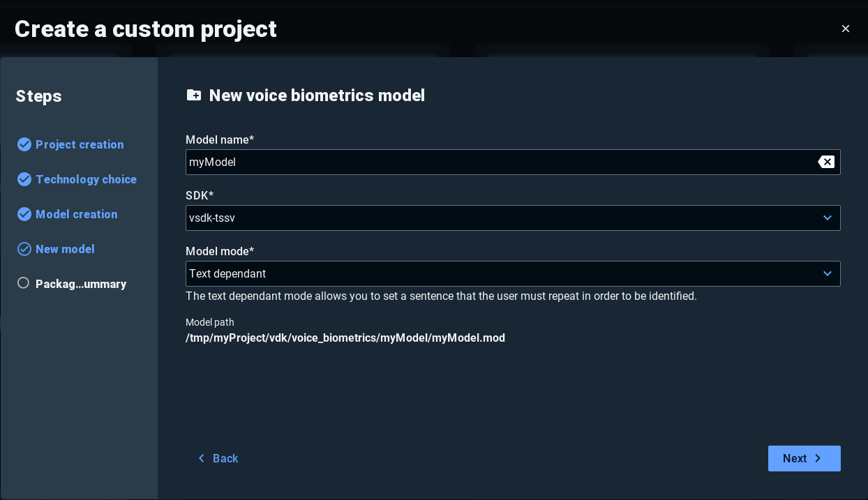Click into the Model name text field
This screenshot has width=868, height=500.
tap(499, 162)
